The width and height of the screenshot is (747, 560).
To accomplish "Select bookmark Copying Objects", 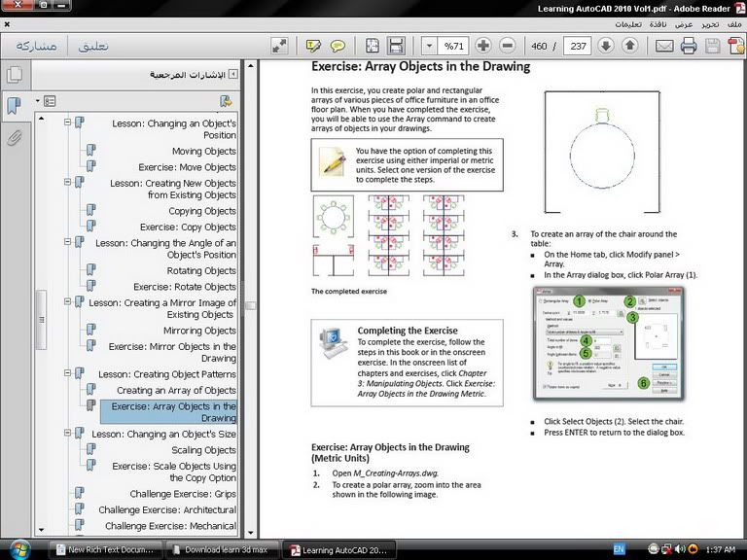I will [202, 211].
